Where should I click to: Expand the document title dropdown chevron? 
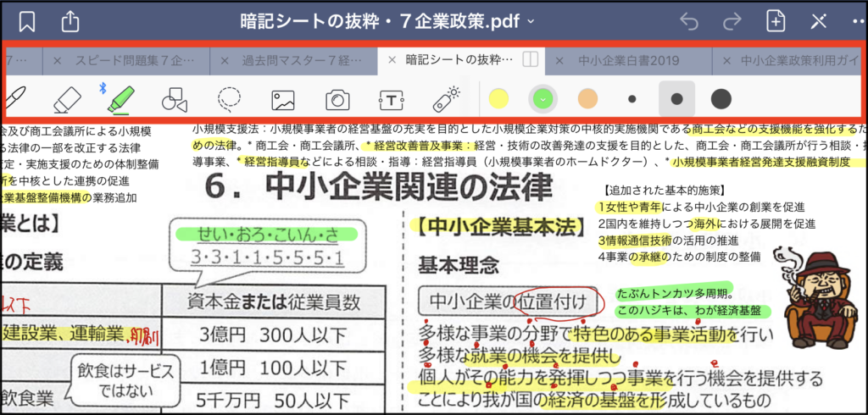point(531,20)
